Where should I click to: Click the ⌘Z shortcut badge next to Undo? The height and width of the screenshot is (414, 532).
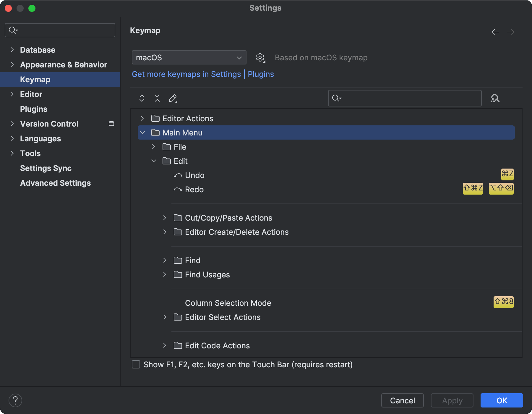(x=507, y=174)
